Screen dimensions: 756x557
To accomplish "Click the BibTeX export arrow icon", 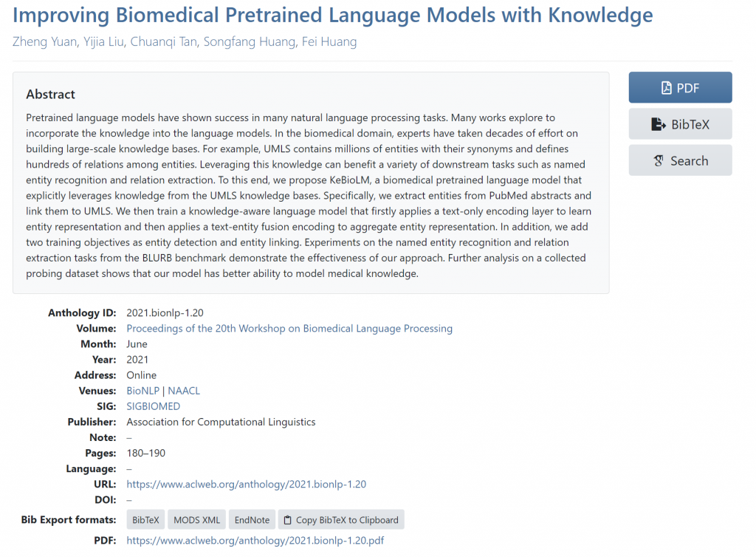I will click(659, 124).
